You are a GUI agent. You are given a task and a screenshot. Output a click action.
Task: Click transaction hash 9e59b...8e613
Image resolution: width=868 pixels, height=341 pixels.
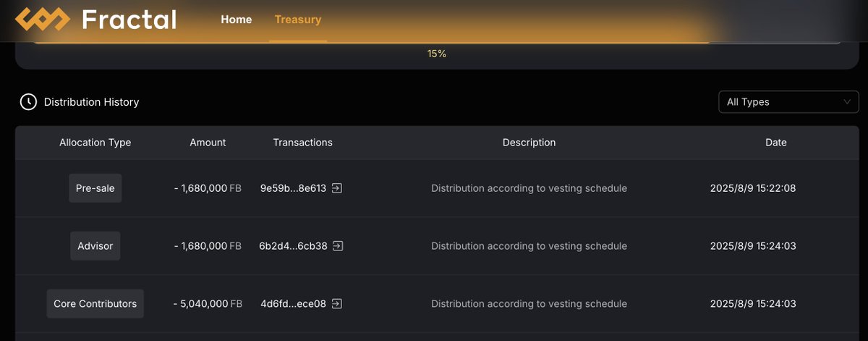(x=294, y=188)
